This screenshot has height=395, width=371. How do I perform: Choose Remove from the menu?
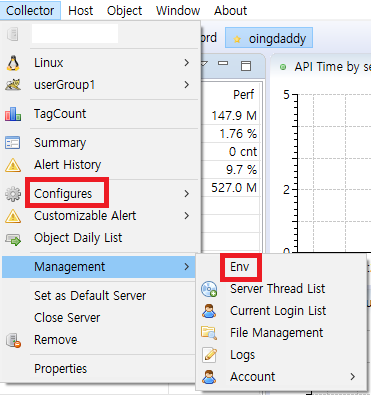(x=100, y=340)
